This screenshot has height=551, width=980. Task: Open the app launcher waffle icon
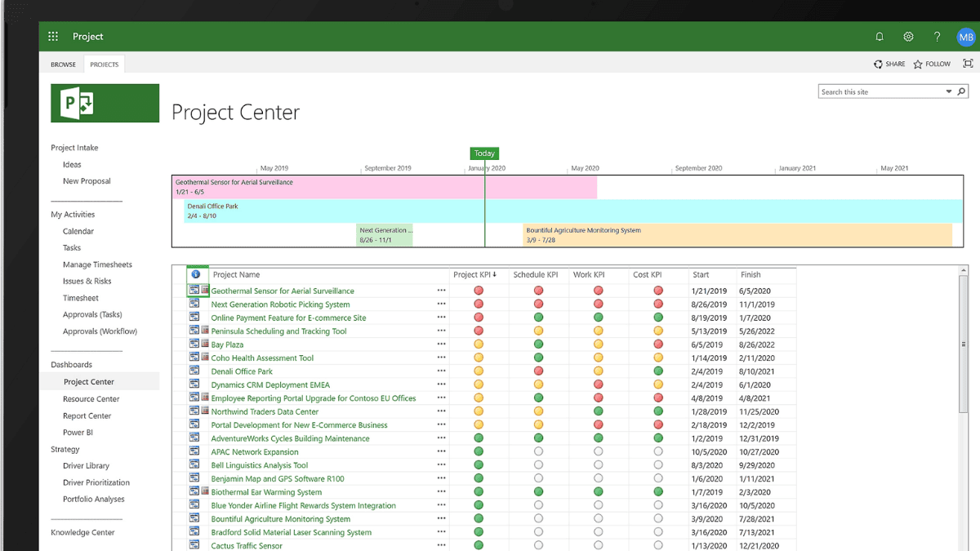(52, 36)
